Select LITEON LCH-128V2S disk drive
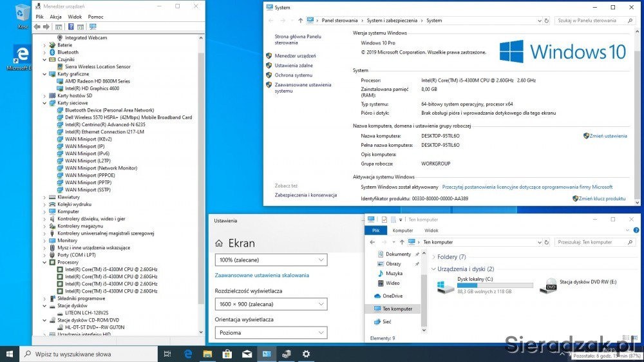Image resolution: width=644 pixels, height=362 pixels. click(87, 312)
